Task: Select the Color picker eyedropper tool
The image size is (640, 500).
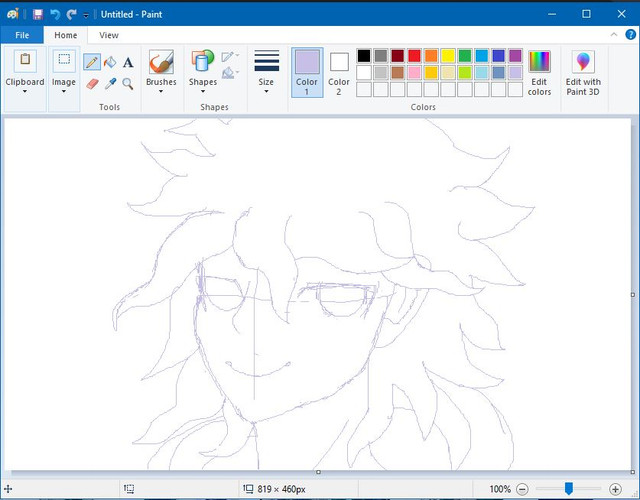Action: point(110,84)
